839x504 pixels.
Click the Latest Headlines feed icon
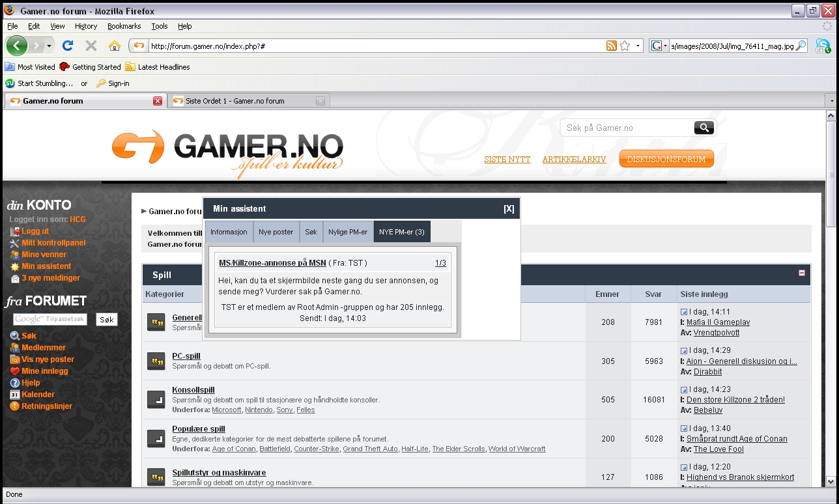pyautogui.click(x=130, y=67)
